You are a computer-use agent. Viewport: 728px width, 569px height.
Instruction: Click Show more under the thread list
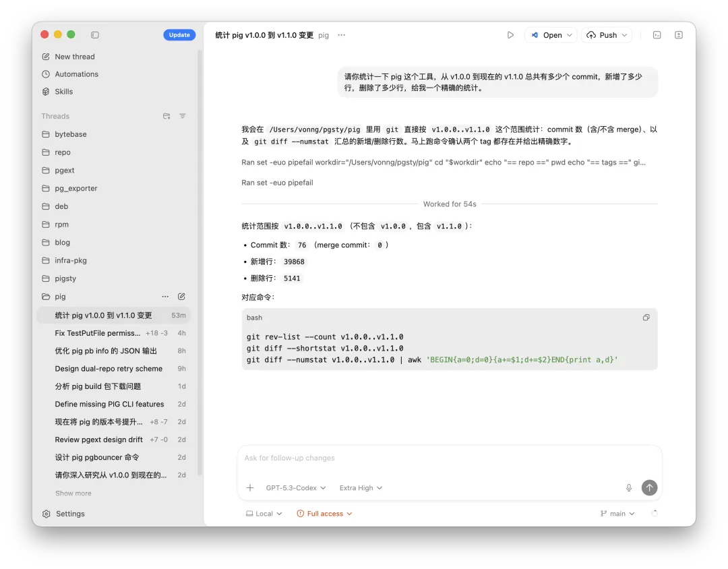point(73,493)
